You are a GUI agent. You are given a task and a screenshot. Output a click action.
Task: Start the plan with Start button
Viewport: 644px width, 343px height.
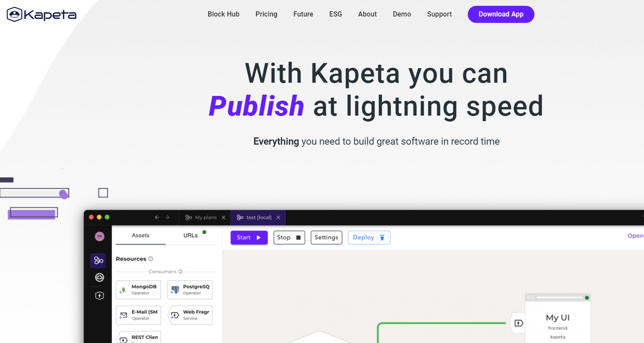[249, 237]
